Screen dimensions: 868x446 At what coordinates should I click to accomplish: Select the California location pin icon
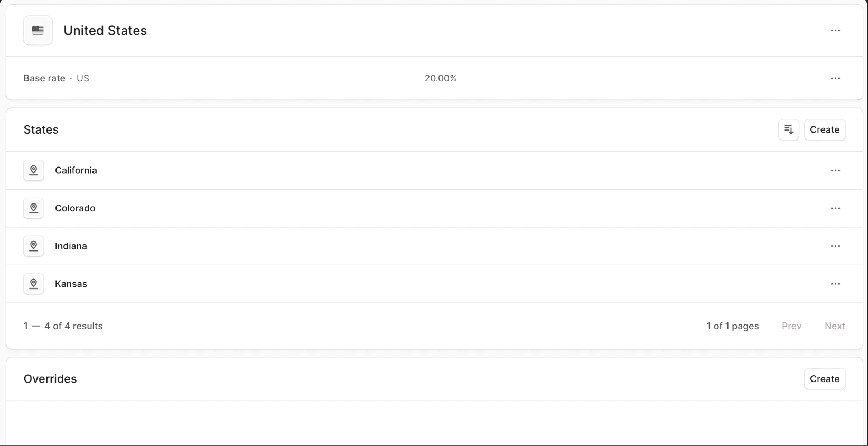pyautogui.click(x=33, y=170)
